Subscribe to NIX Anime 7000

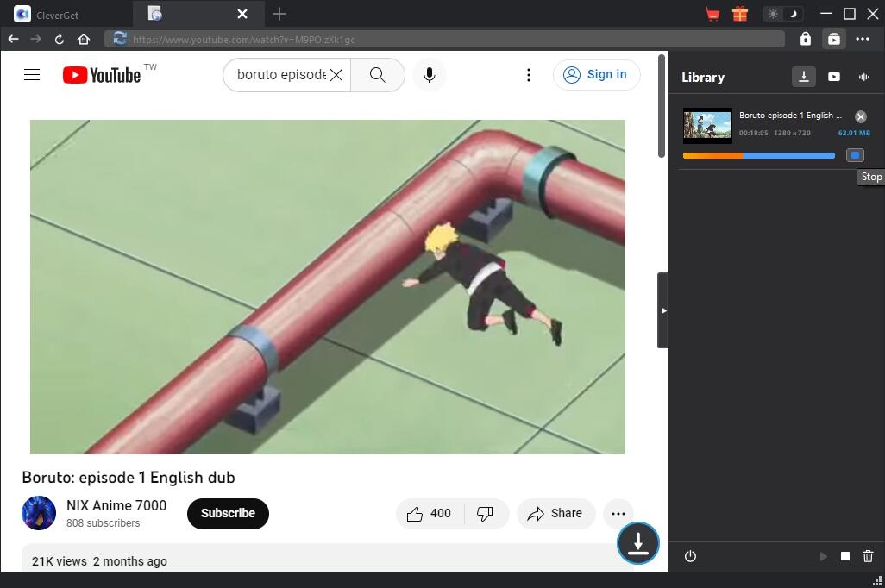228,513
